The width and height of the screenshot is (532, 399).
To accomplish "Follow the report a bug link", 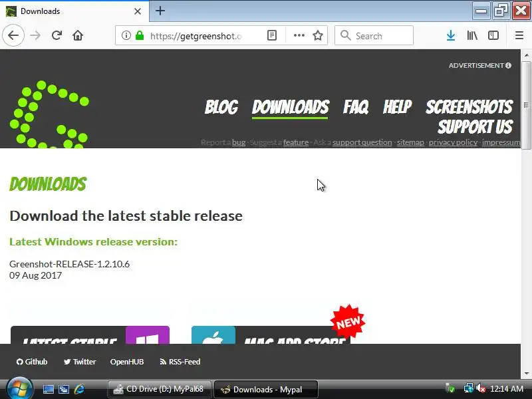I will [239, 142].
